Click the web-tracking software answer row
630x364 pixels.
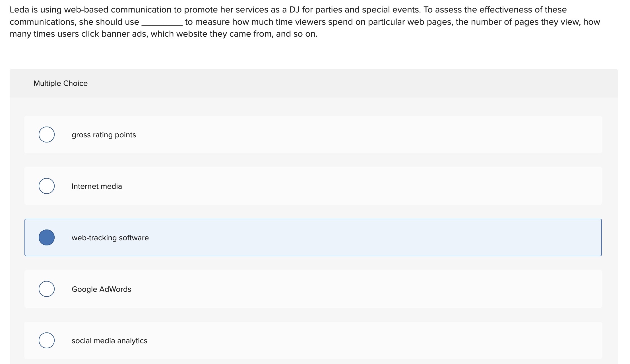coord(313,237)
